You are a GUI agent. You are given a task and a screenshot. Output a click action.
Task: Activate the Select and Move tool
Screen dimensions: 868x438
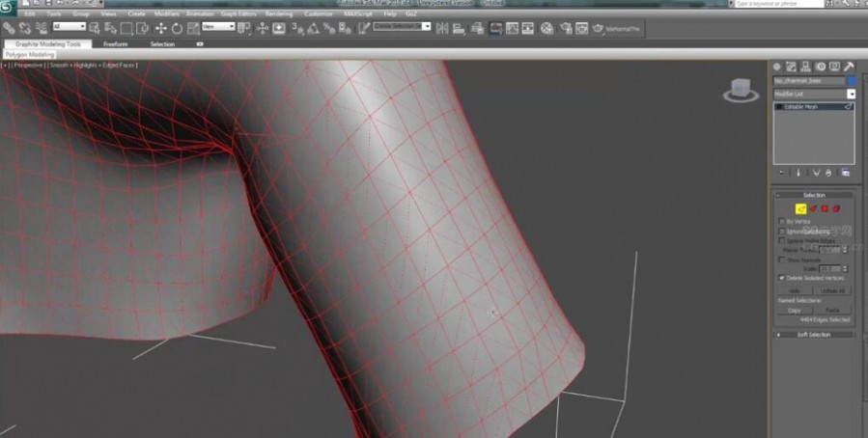point(161,28)
